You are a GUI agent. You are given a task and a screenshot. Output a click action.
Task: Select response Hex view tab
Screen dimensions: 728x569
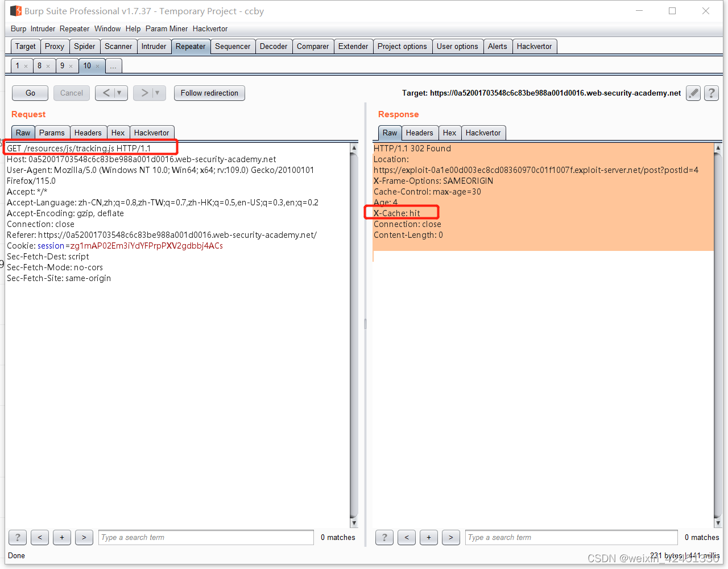click(x=449, y=133)
